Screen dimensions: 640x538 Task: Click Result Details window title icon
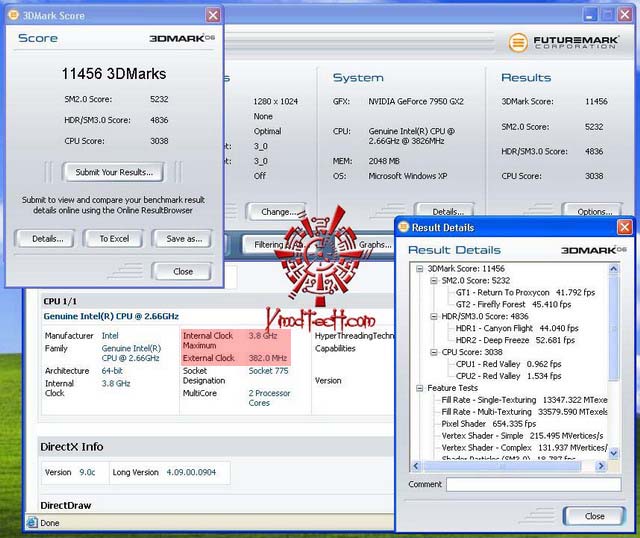pyautogui.click(x=403, y=227)
